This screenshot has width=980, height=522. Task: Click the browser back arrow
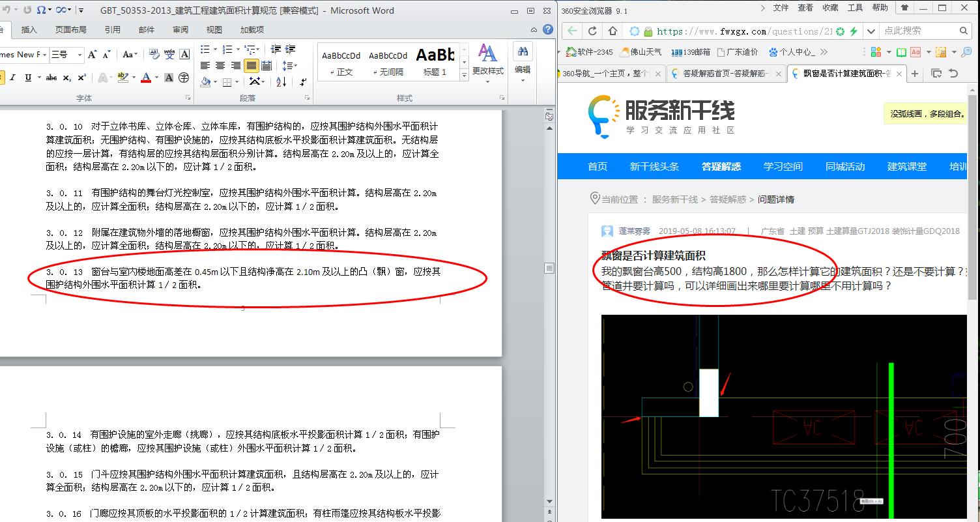coord(571,31)
